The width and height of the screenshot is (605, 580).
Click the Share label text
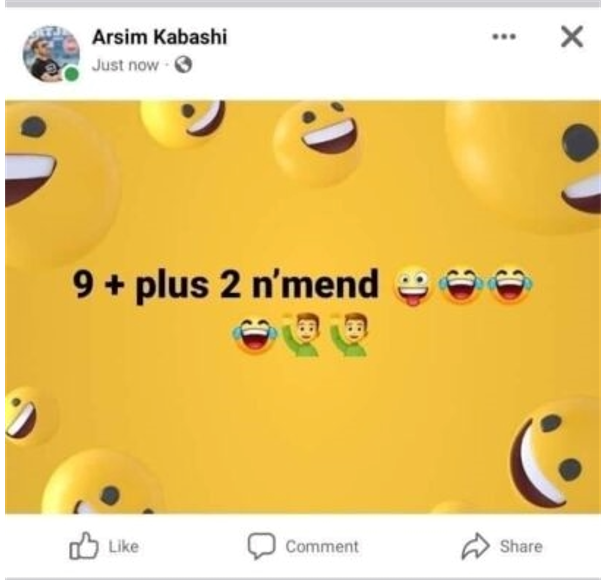[x=521, y=546]
